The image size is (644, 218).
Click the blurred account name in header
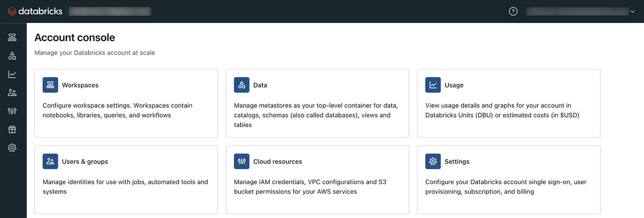[x=110, y=11]
